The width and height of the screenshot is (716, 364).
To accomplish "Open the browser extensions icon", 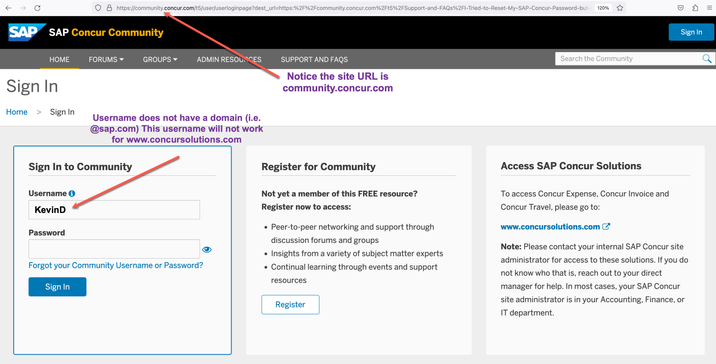I will (695, 8).
